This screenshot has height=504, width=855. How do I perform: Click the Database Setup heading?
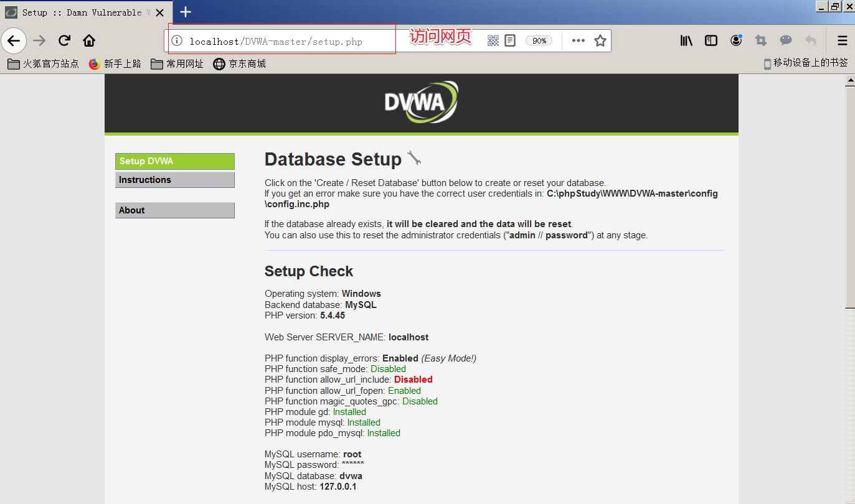point(333,159)
